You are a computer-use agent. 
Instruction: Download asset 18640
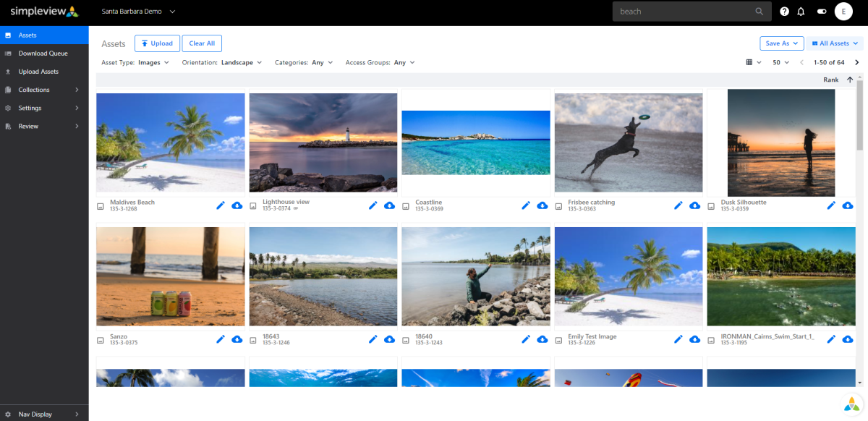pos(542,339)
